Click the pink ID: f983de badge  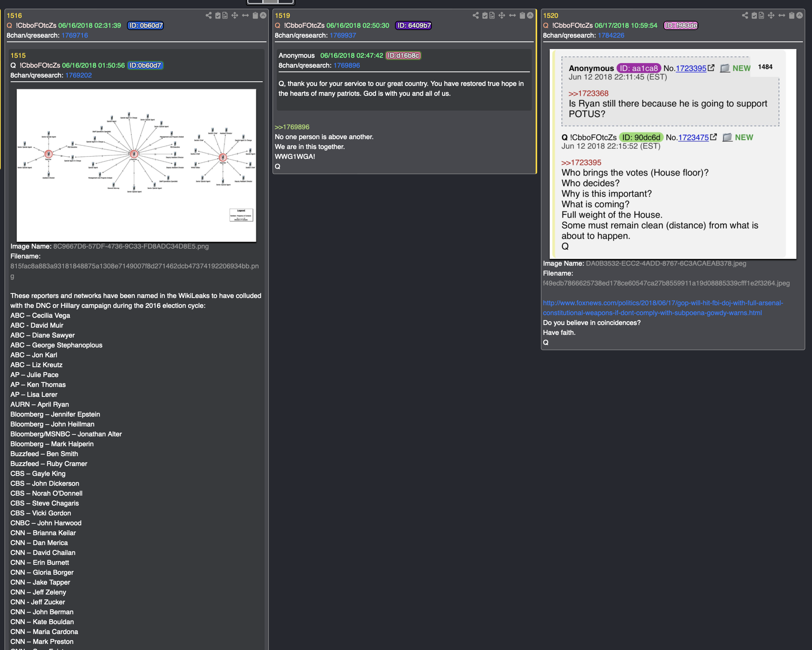(681, 25)
